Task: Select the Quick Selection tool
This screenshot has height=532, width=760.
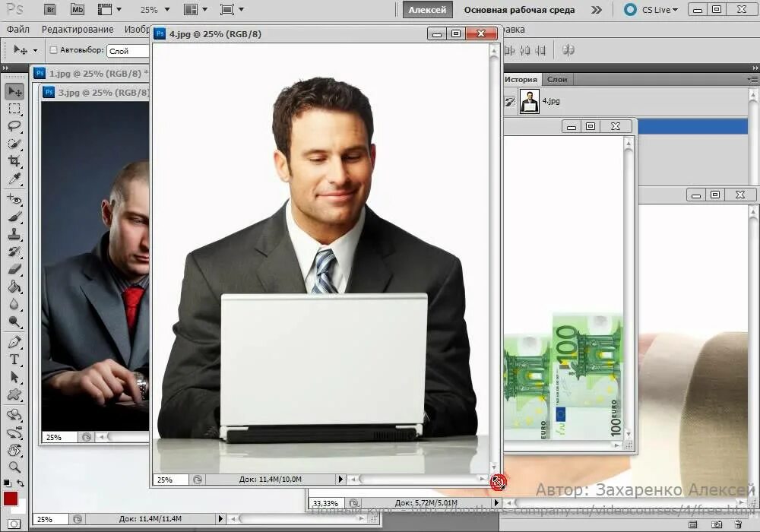Action: [x=14, y=144]
